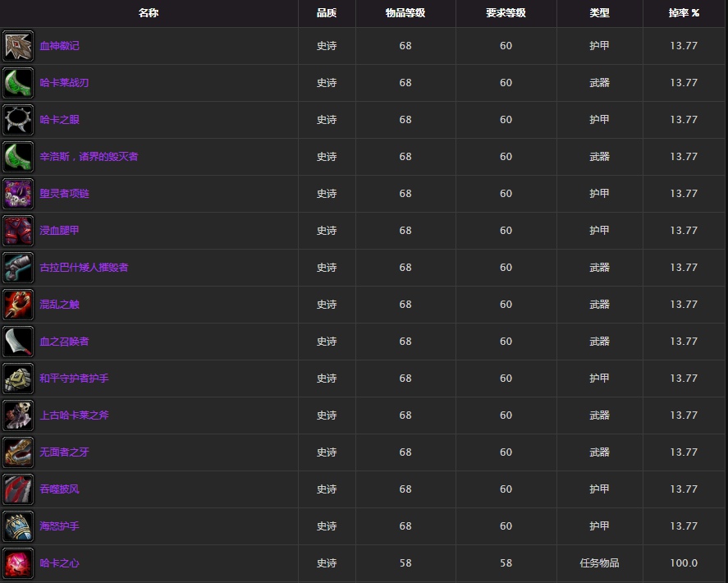Sort by the 类型 column header
The image size is (728, 583).
coord(599,13)
